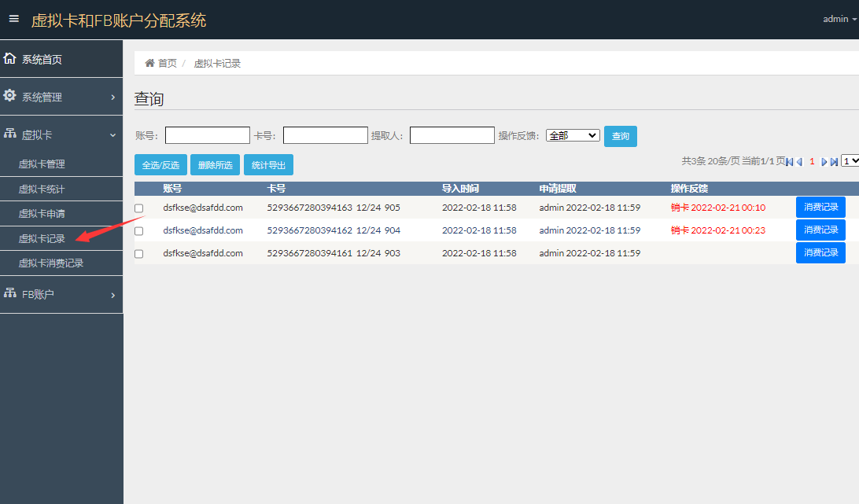Image resolution: width=859 pixels, height=504 pixels.
Task: Tick the checkbox for card ending 4161
Action: point(139,254)
